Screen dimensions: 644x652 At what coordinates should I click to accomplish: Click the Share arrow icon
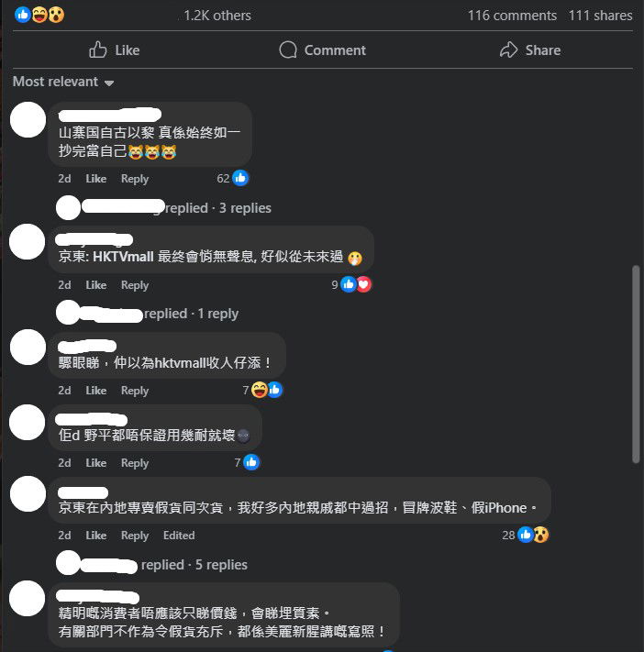[x=508, y=50]
